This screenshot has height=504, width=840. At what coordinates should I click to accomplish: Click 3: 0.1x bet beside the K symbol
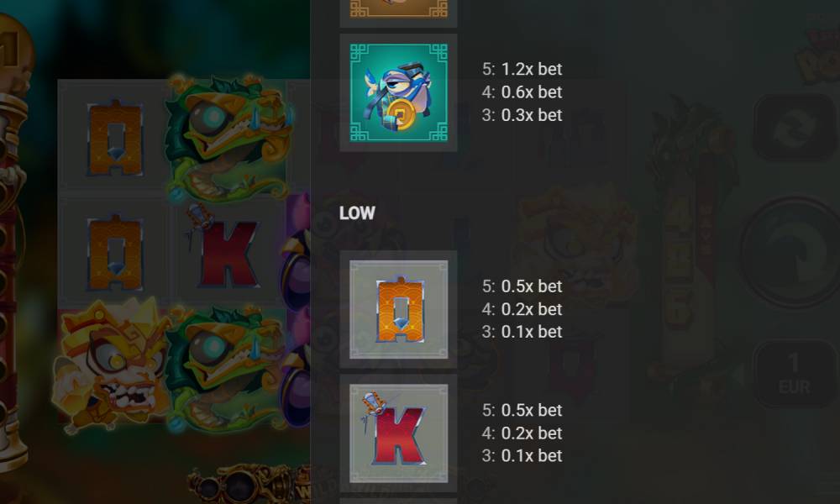(x=522, y=456)
